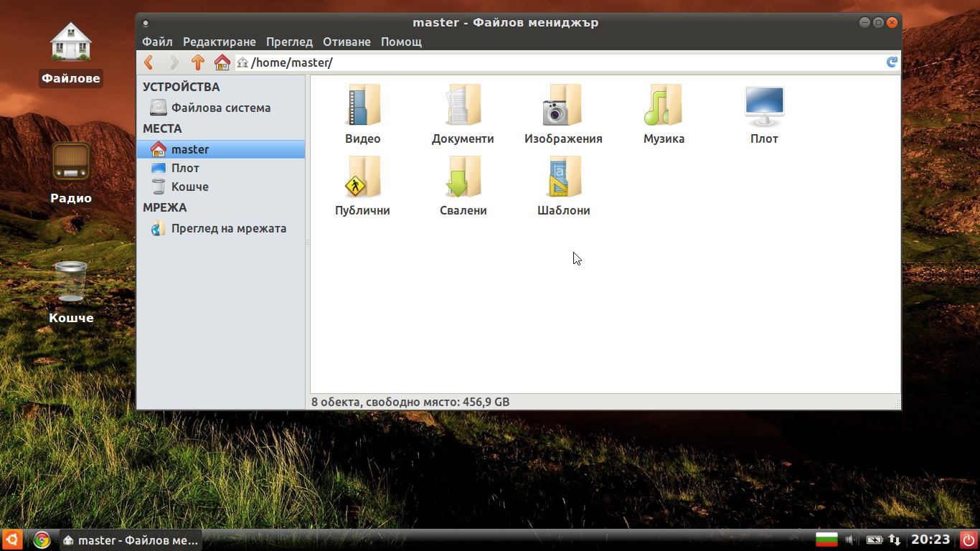Click the window menu dot in titlebar
The height and width of the screenshot is (551, 980).
[x=146, y=23]
